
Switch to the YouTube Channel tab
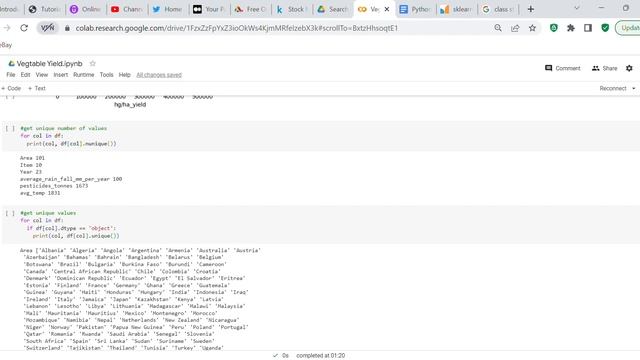point(127,9)
